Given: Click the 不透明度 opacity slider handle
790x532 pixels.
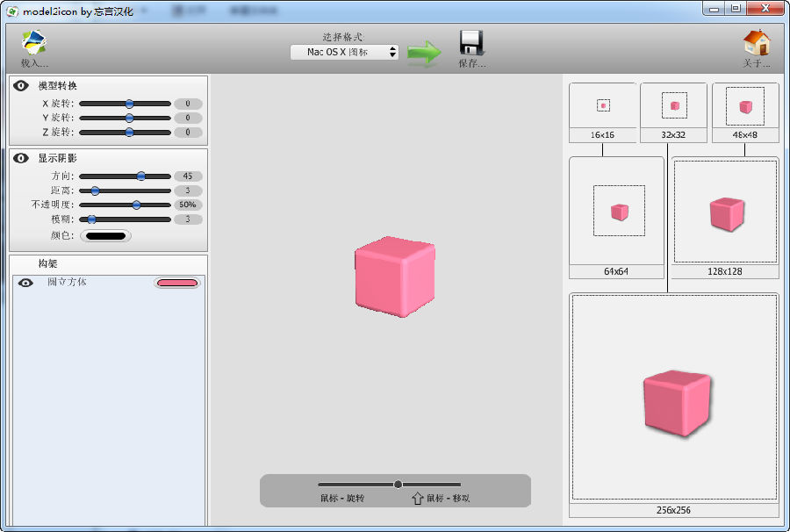Looking at the screenshot, I should [x=134, y=205].
